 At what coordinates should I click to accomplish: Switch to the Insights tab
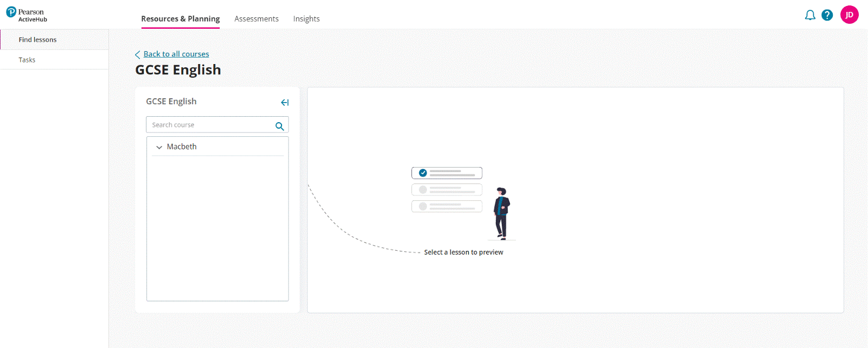[x=307, y=19]
